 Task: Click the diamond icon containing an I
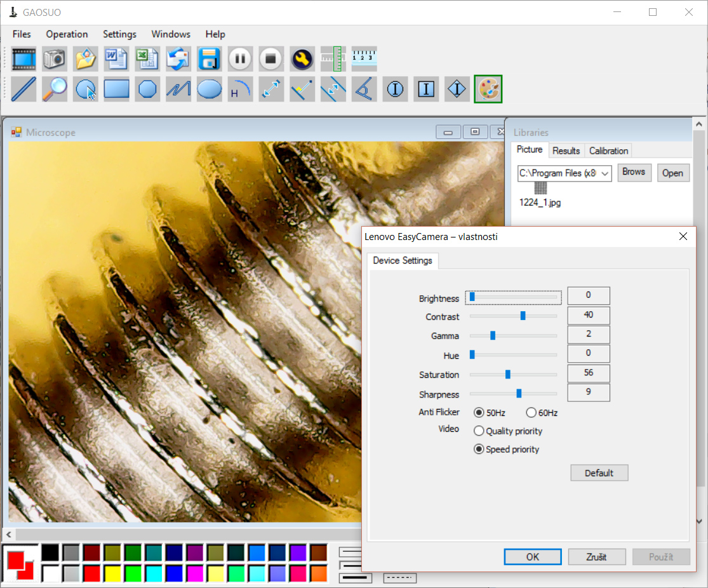click(457, 89)
